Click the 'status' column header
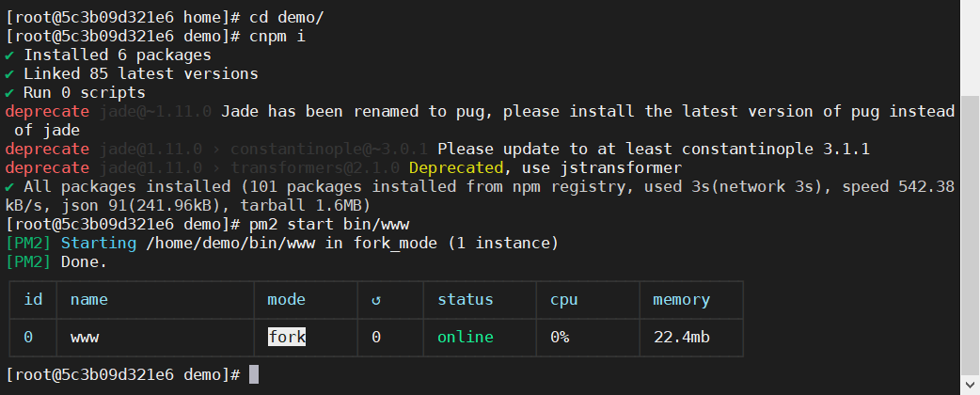Screen dimensions: 980x395 pyautogui.click(x=466, y=299)
